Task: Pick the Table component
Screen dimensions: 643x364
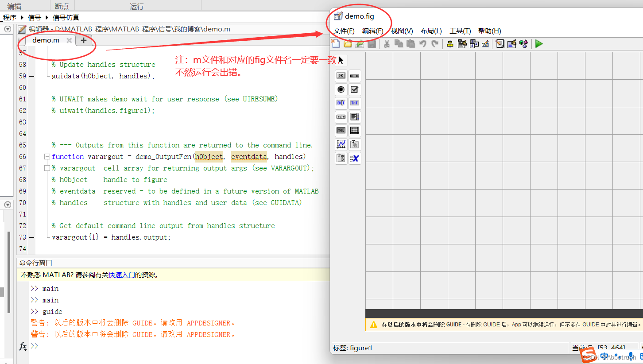Action: point(355,131)
